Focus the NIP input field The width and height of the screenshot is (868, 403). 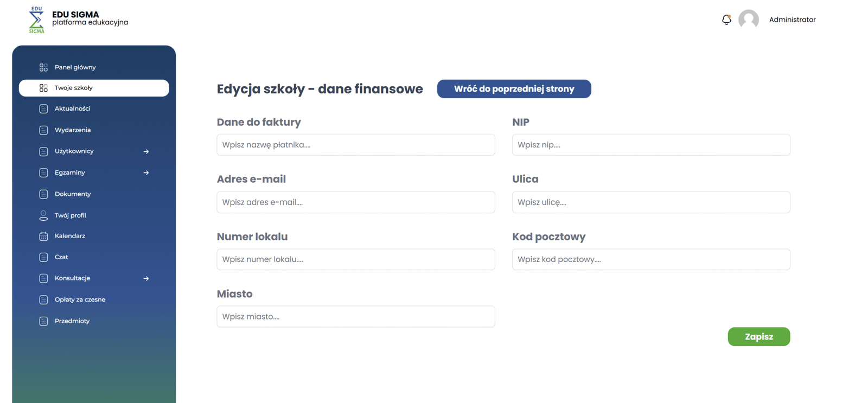click(651, 145)
